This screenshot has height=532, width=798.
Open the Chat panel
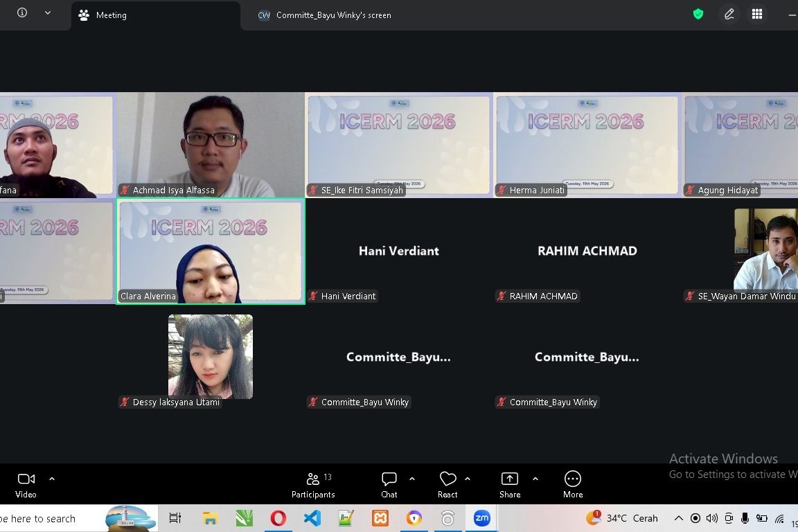point(389,485)
